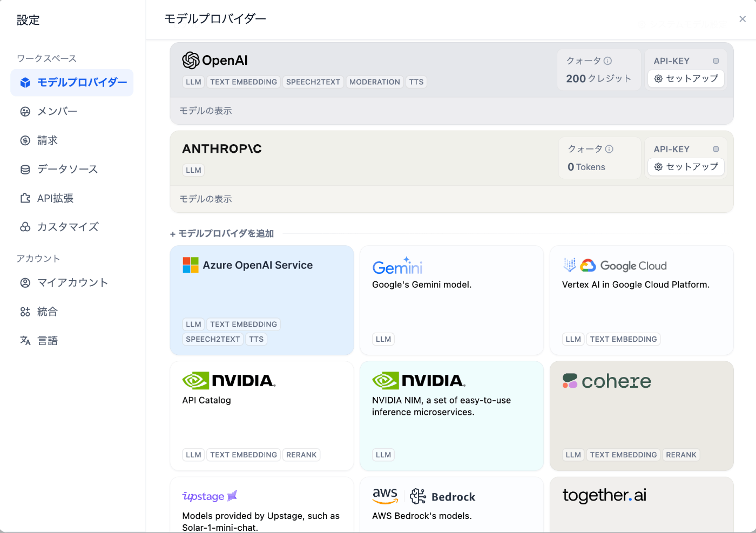Select the Google's Gemini model description
The image size is (756, 533).
coord(422,285)
